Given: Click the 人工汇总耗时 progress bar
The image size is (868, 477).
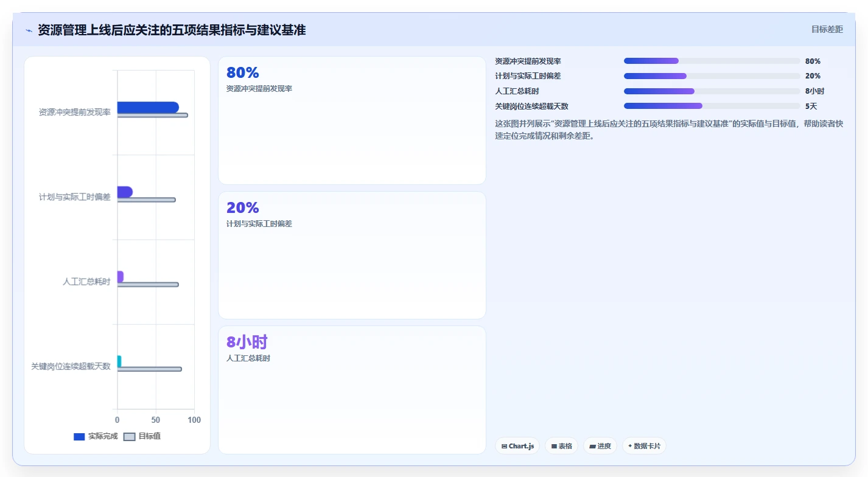Looking at the screenshot, I should pos(712,91).
